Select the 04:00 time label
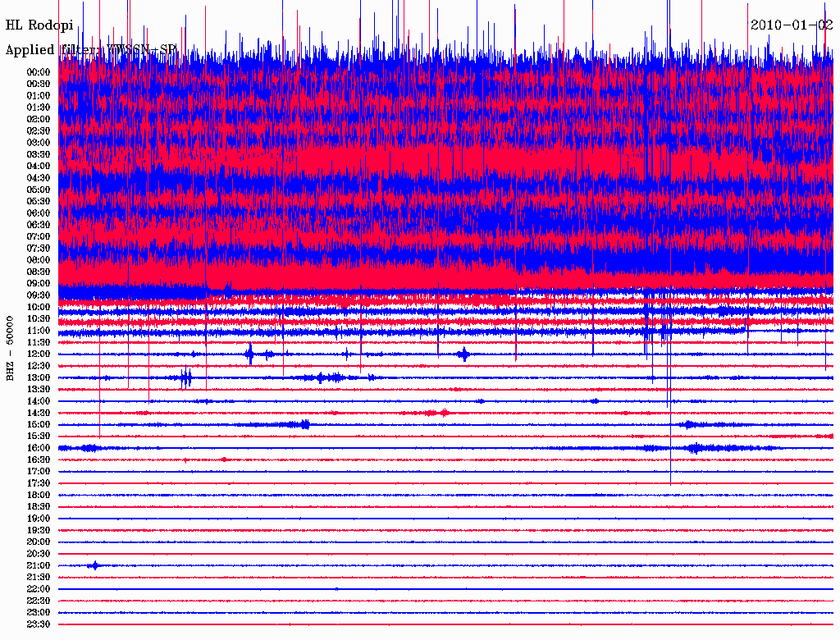840x640 pixels. (x=39, y=167)
